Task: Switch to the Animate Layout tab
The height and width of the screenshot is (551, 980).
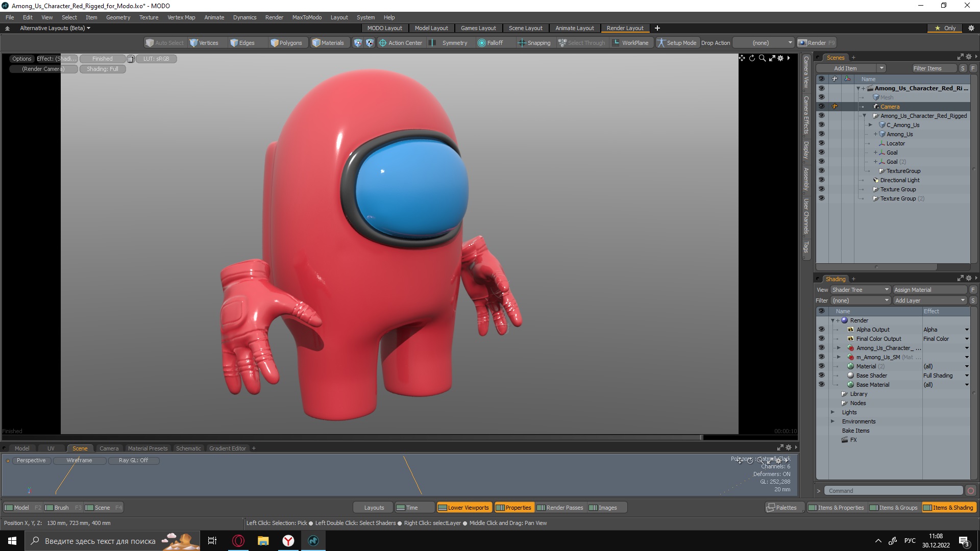Action: tap(574, 28)
